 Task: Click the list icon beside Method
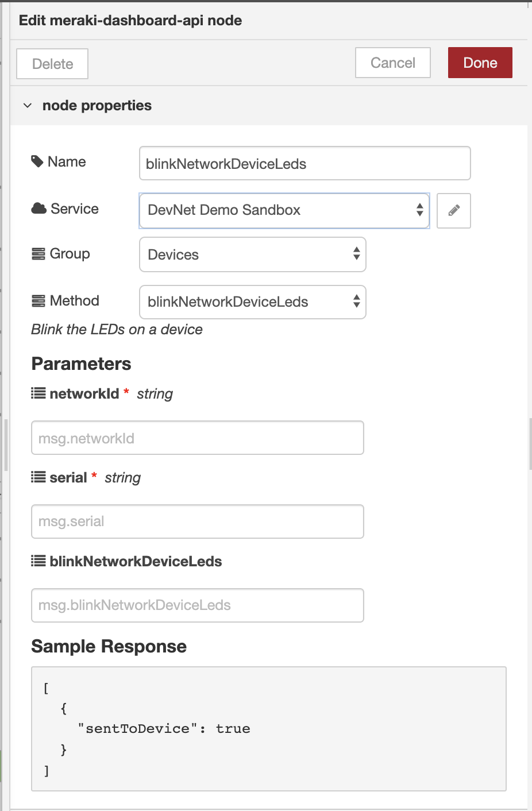point(38,301)
